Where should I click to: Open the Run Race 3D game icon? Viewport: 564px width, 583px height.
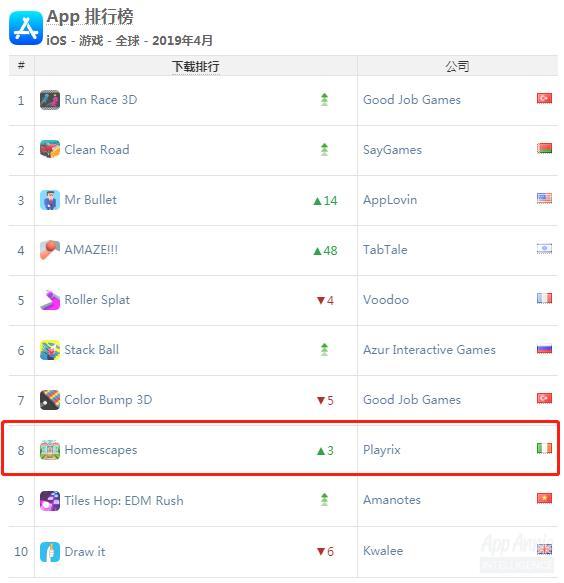point(50,100)
